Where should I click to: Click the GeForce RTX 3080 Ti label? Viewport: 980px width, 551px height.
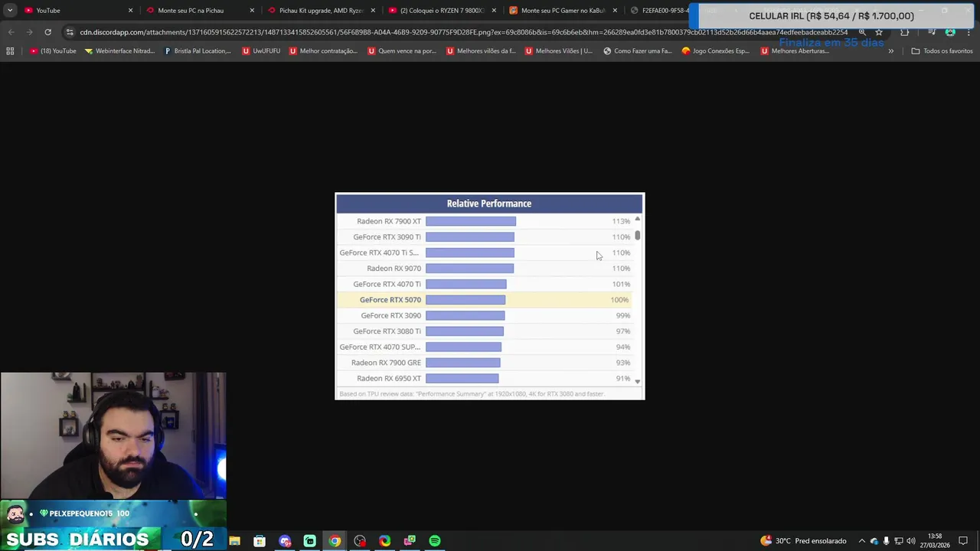(x=387, y=331)
